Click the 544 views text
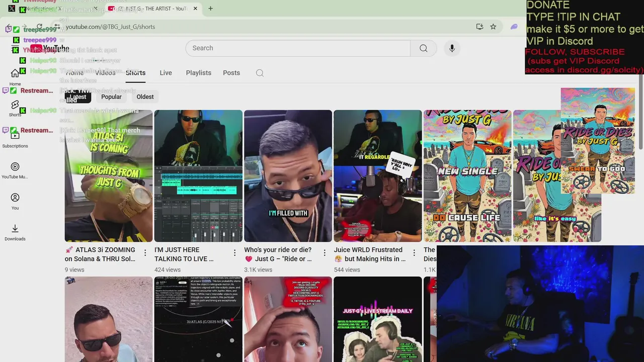Image resolution: width=644 pixels, height=362 pixels. (347, 270)
